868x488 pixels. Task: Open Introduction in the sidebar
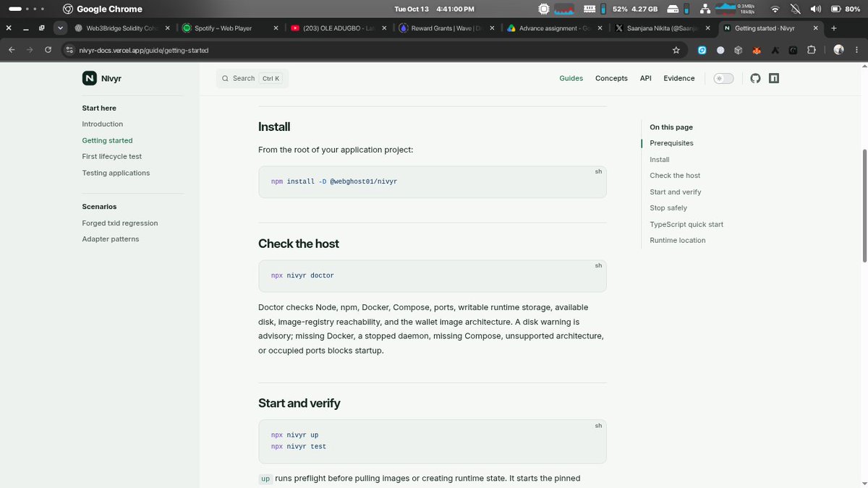click(x=103, y=124)
